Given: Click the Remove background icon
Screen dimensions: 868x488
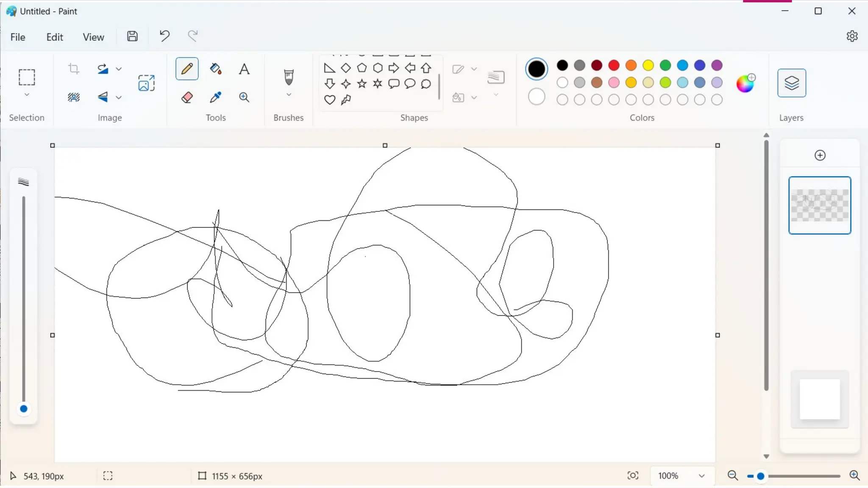Looking at the screenshot, I should pyautogui.click(x=74, y=97).
